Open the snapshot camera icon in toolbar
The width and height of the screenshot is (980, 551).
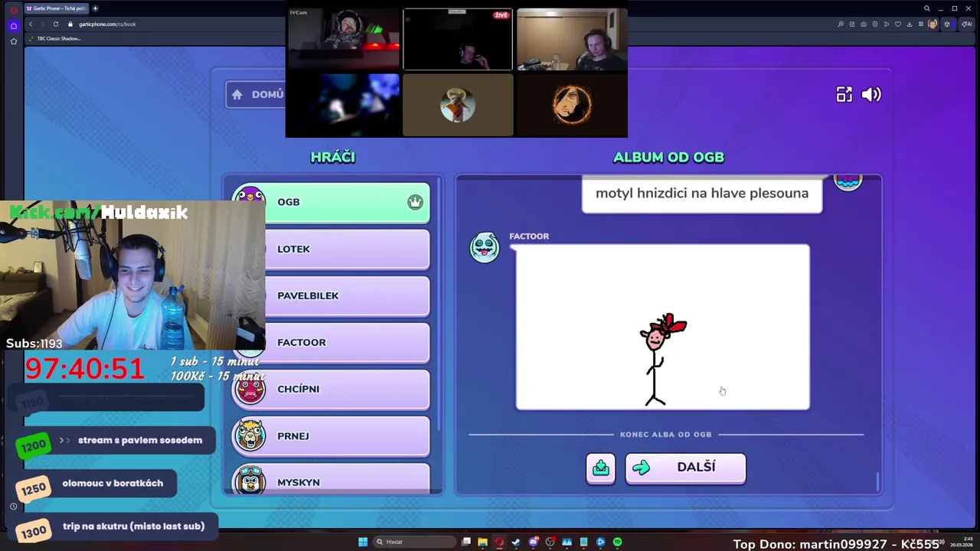864,24
